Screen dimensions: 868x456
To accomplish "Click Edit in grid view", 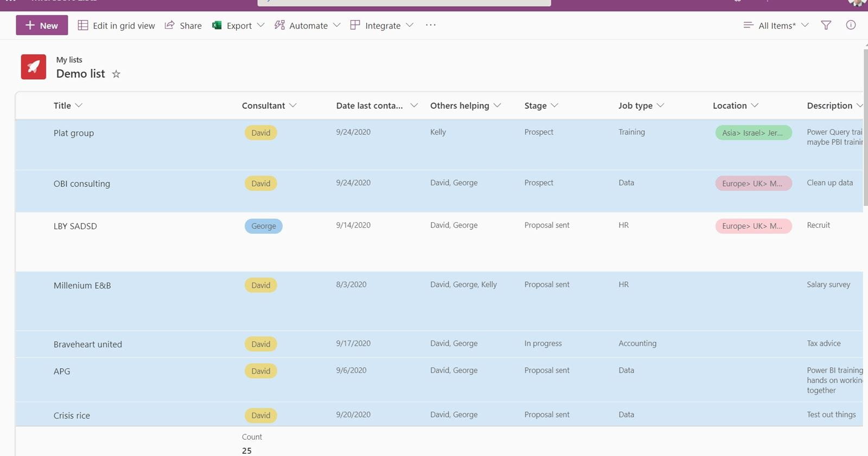I will point(116,25).
